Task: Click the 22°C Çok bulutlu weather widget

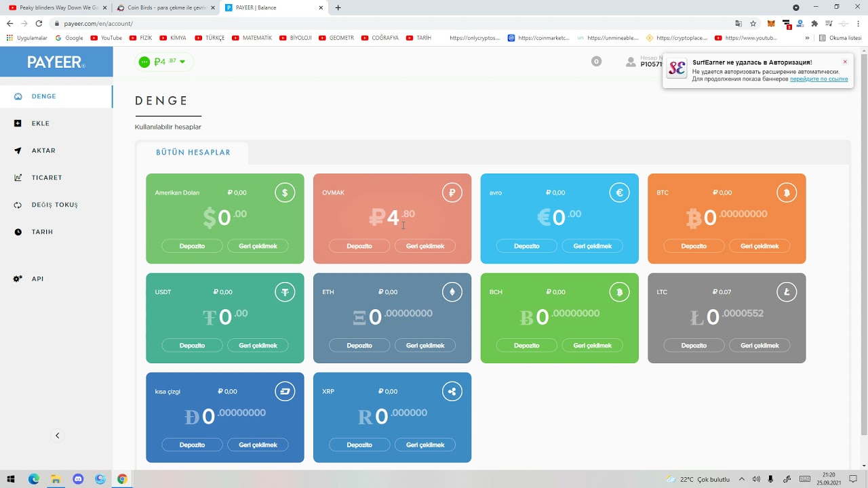Action: click(x=698, y=479)
